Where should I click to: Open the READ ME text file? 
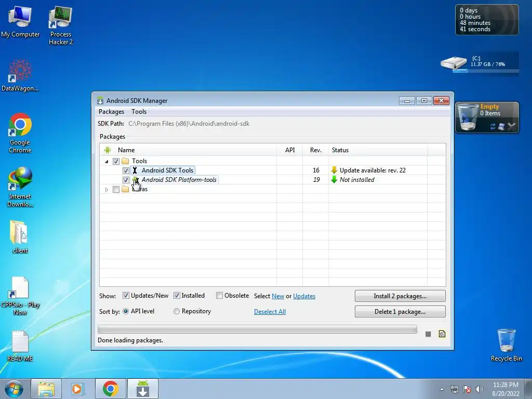tap(20, 345)
